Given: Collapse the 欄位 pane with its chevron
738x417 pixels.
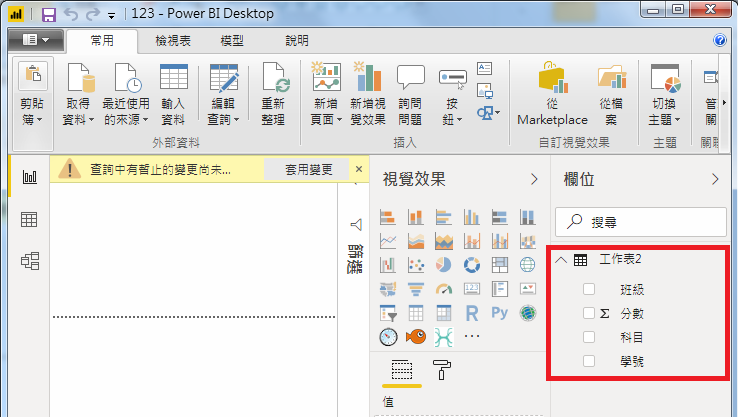Looking at the screenshot, I should (x=715, y=179).
